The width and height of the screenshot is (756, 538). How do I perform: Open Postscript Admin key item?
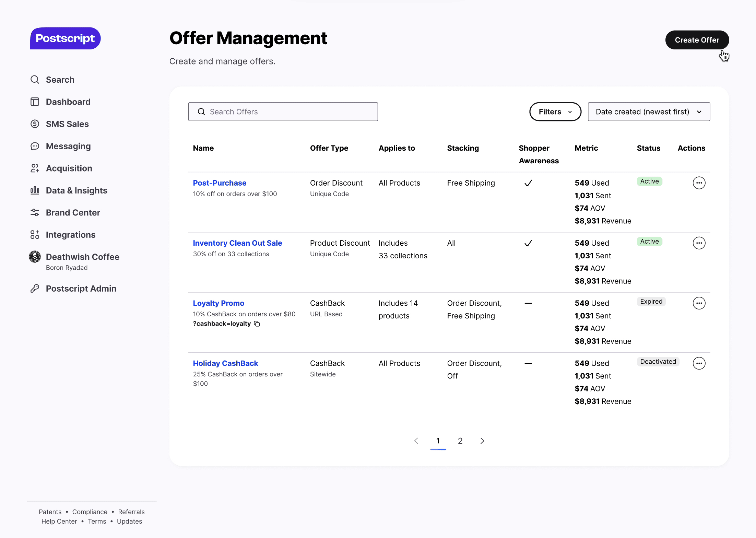81,289
